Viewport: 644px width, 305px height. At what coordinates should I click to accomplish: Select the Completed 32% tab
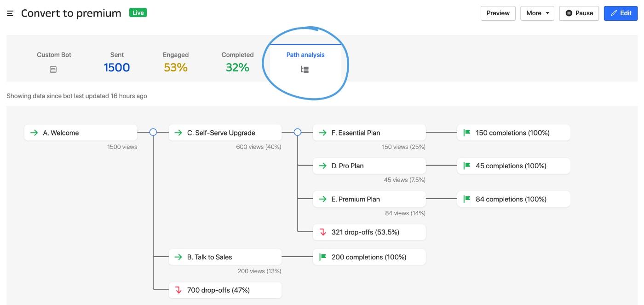(237, 63)
